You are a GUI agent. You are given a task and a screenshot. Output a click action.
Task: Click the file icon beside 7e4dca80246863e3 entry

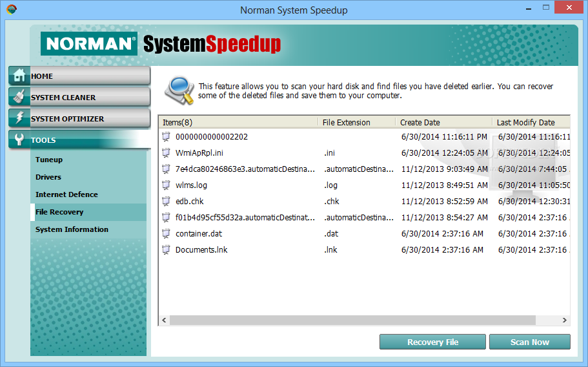click(166, 169)
